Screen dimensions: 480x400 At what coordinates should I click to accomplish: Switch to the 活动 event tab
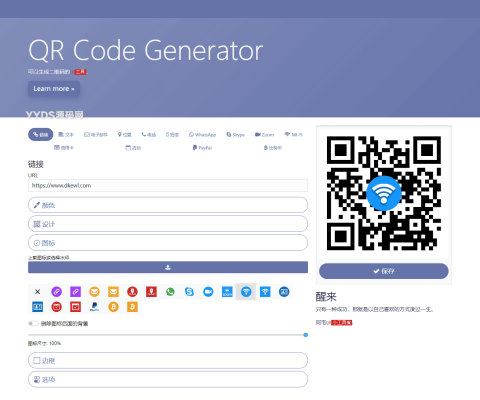click(133, 148)
